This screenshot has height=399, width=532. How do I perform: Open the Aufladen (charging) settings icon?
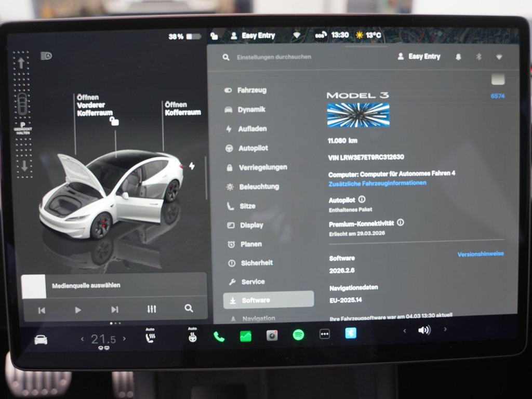(229, 129)
